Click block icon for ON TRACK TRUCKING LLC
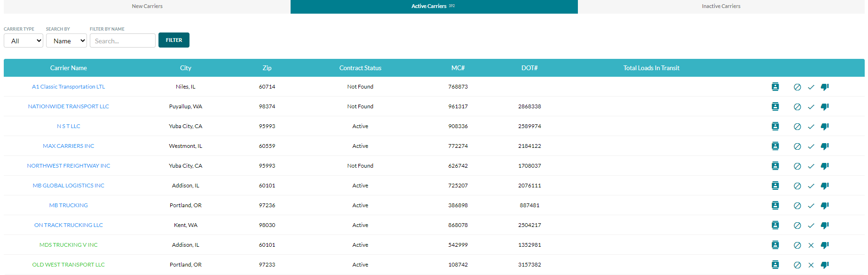This screenshot has width=868, height=275. pos(797,226)
